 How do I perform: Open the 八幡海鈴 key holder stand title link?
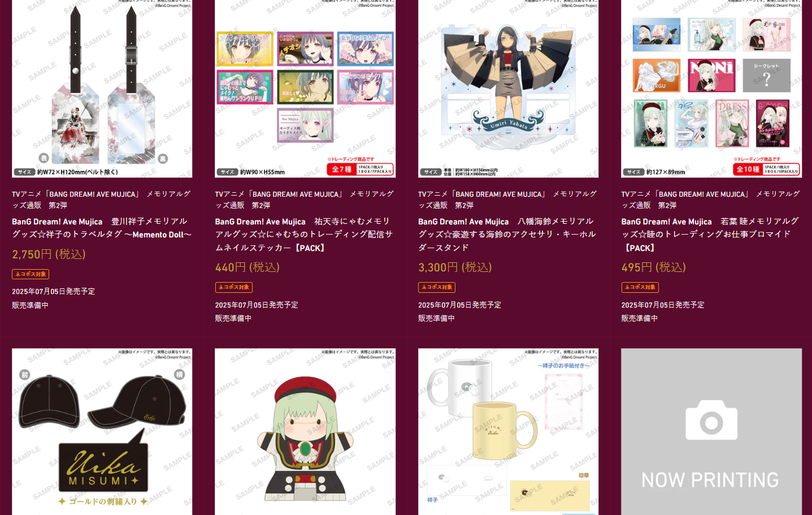point(507,235)
